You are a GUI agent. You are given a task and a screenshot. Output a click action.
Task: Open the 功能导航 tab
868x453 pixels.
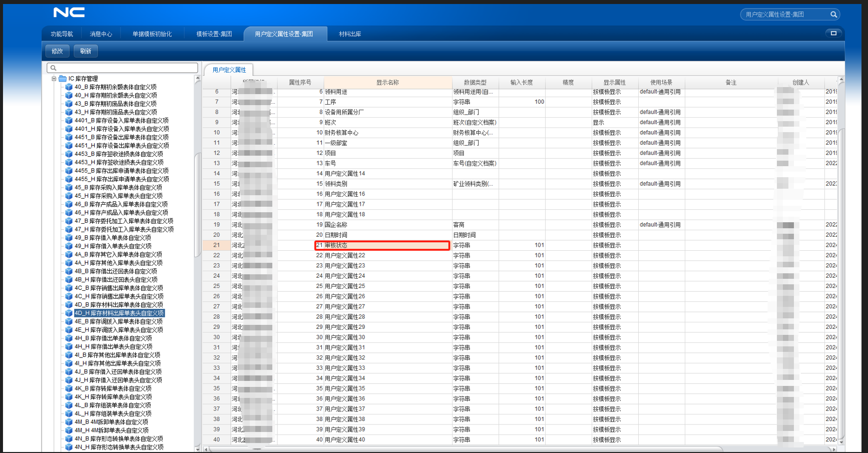click(x=62, y=34)
